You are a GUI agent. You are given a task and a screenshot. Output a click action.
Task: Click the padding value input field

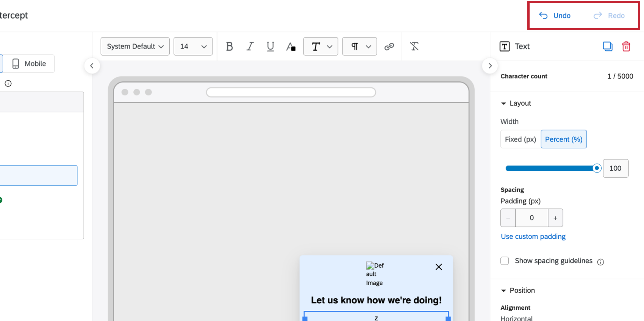point(532,218)
